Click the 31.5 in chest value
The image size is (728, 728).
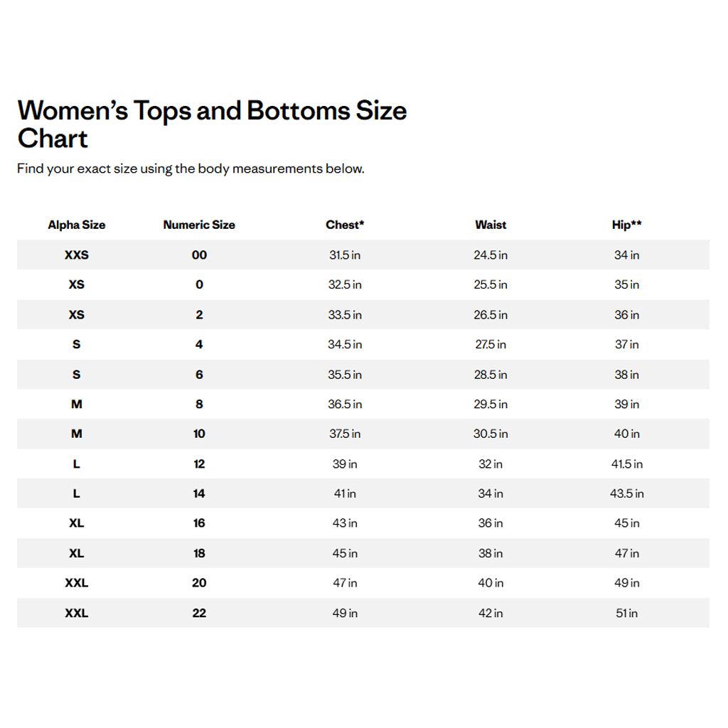tap(345, 255)
